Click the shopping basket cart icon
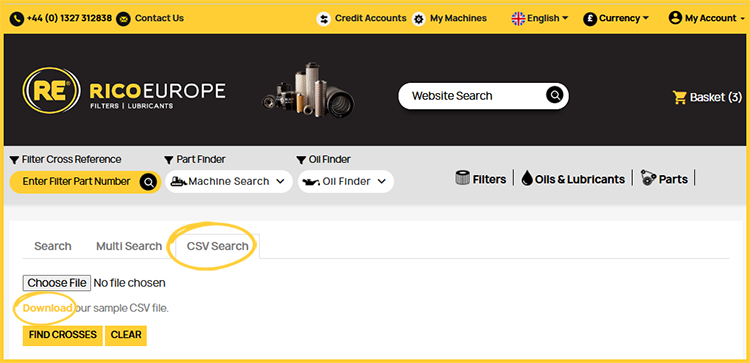Image resolution: width=750 pixels, height=363 pixels. coord(679,97)
